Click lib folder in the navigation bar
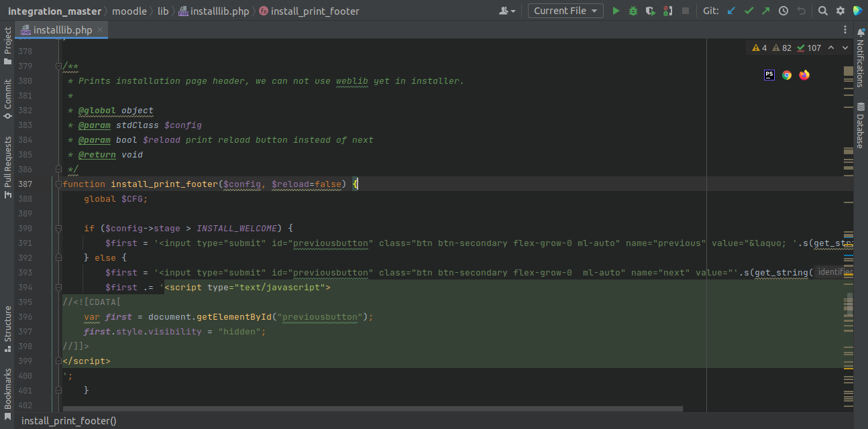Image resolution: width=868 pixels, height=429 pixels. coord(163,11)
